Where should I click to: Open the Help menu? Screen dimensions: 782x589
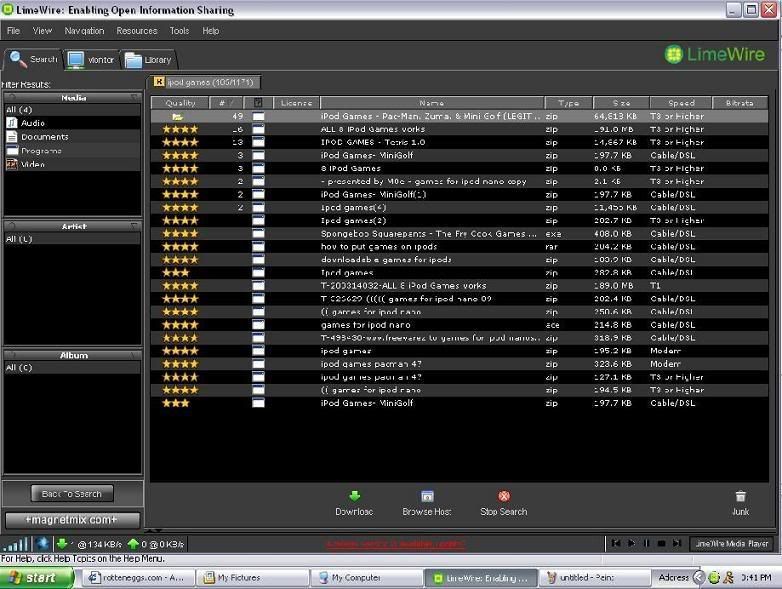pyautogui.click(x=210, y=31)
